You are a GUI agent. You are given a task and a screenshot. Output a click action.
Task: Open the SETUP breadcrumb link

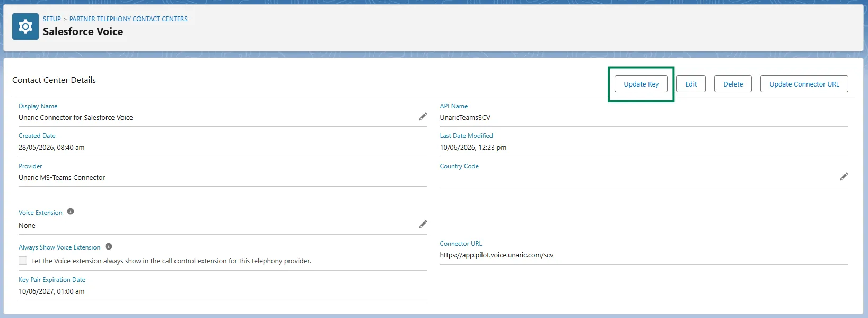(x=52, y=19)
